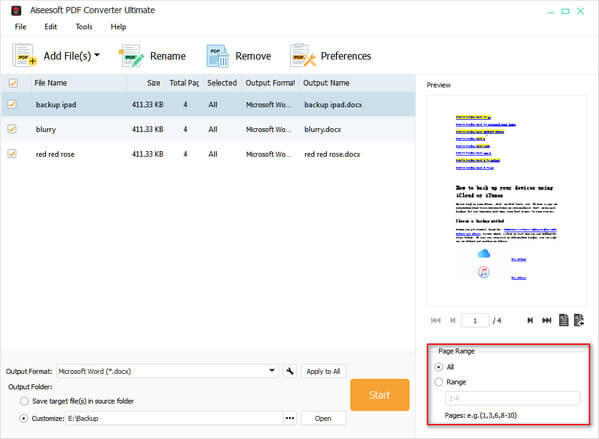The width and height of the screenshot is (599, 439).
Task: Open Preferences from the toolbar
Action: click(x=330, y=56)
